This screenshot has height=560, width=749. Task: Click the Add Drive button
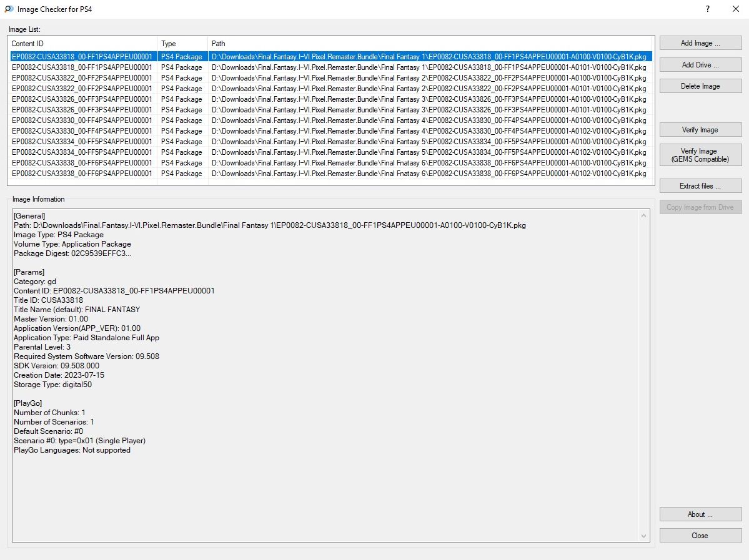click(700, 65)
